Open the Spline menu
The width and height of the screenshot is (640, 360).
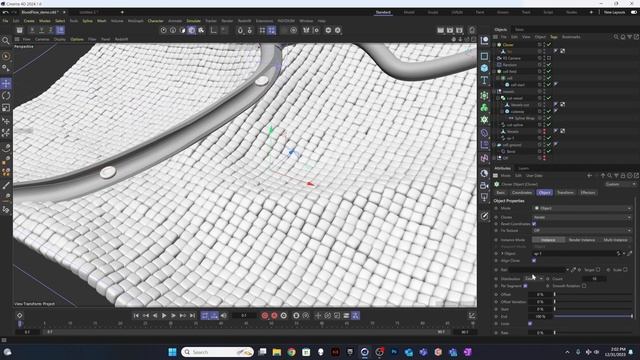[87, 21]
